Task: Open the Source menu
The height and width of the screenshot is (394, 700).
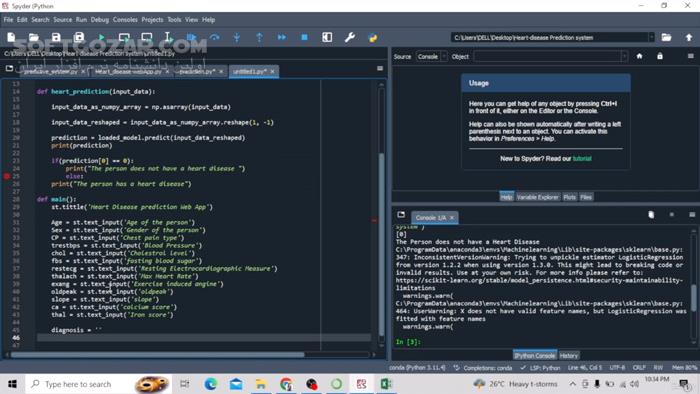Action: pos(62,20)
